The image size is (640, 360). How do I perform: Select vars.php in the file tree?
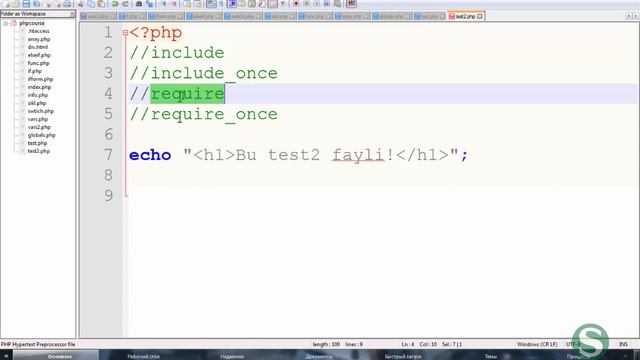[x=38, y=119]
